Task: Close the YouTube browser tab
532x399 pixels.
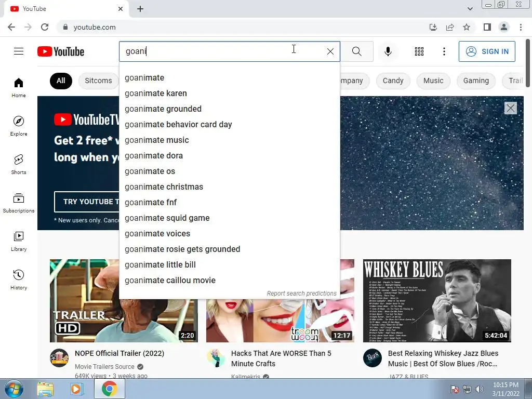Action: coord(121,9)
